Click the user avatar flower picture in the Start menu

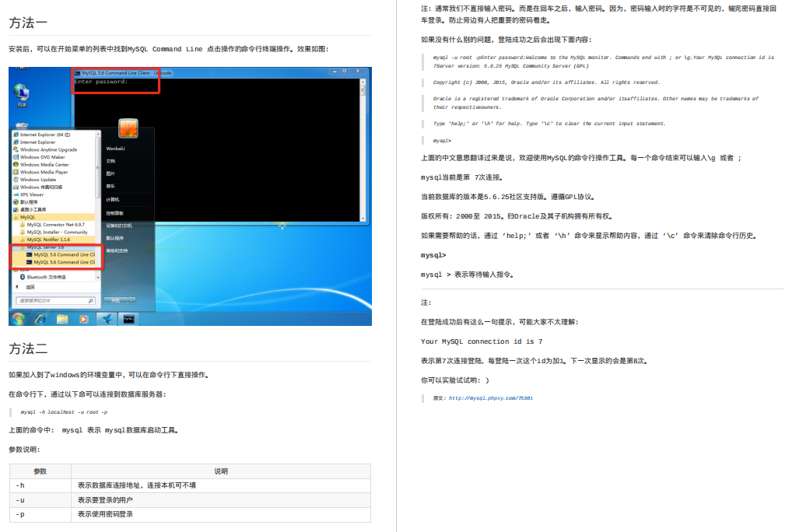[128, 128]
